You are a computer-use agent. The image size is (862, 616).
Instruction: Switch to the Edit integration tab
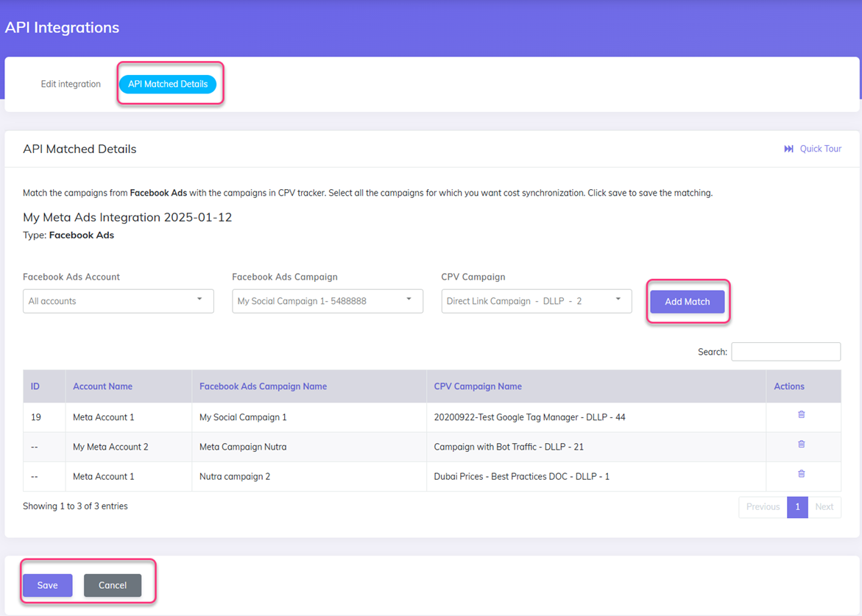(71, 84)
